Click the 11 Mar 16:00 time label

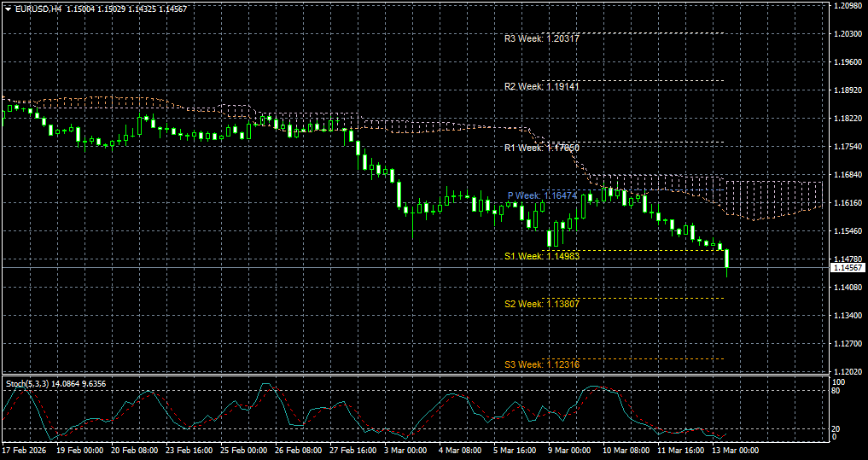681,451
